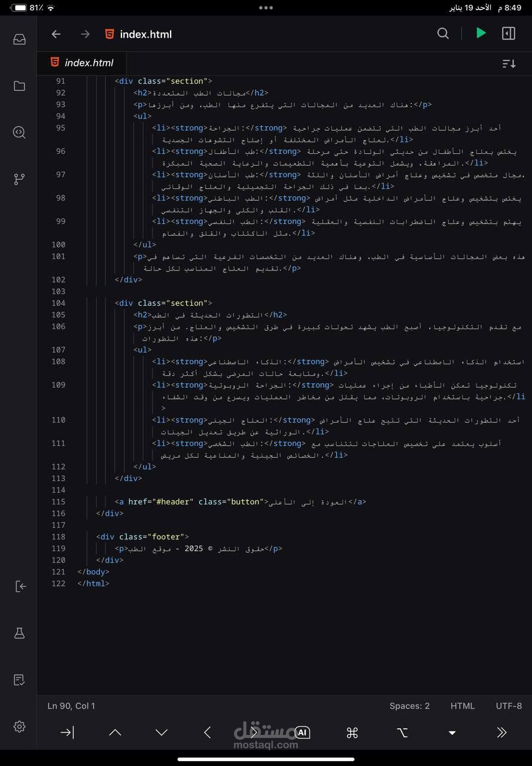532x766 pixels.
Task: Tap the down chevron in keyboard bar
Action: point(162,732)
